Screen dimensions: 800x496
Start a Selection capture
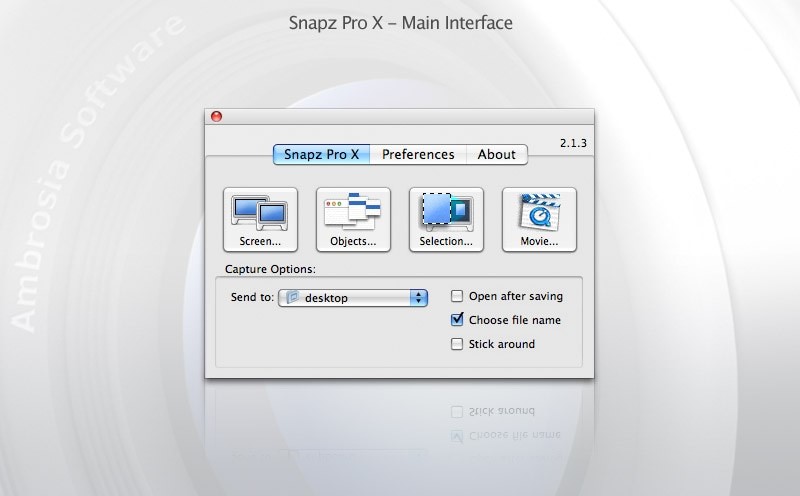tap(446, 219)
